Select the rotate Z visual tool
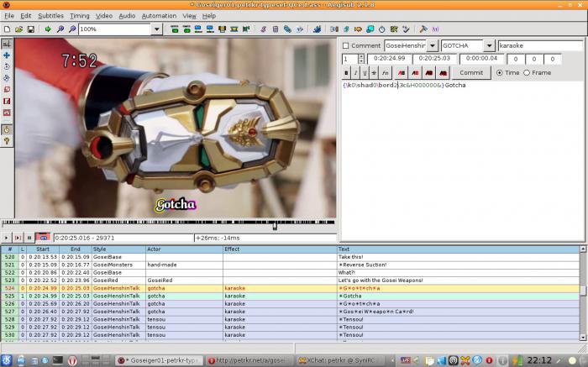This screenshot has height=367, width=588. (x=7, y=66)
